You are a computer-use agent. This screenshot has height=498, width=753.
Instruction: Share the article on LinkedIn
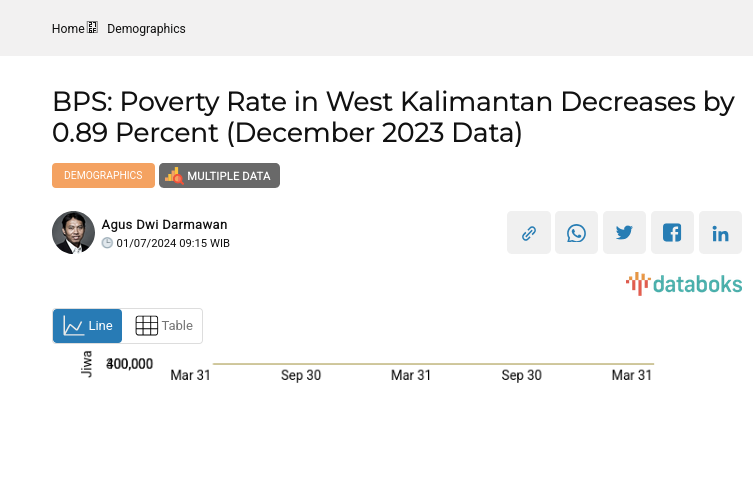tap(721, 233)
